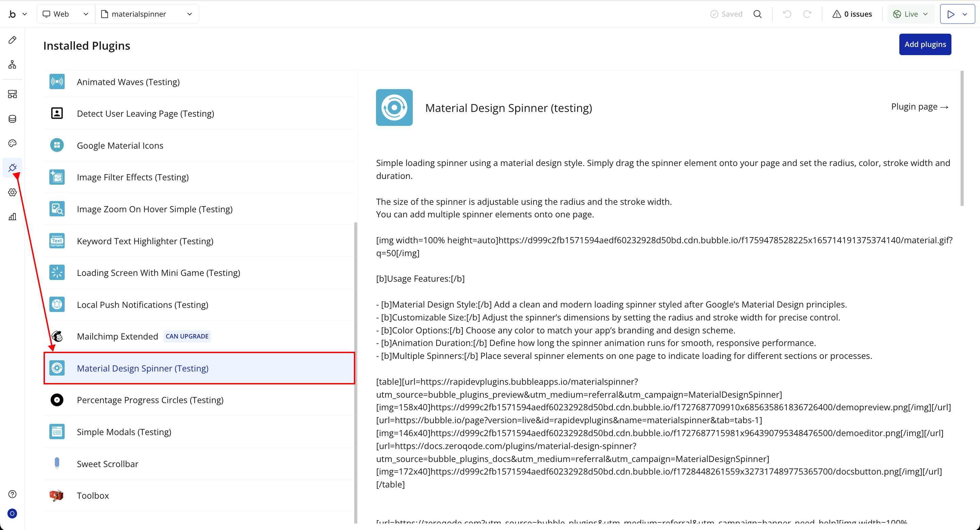Click the 0 issues indicator

[x=852, y=14]
